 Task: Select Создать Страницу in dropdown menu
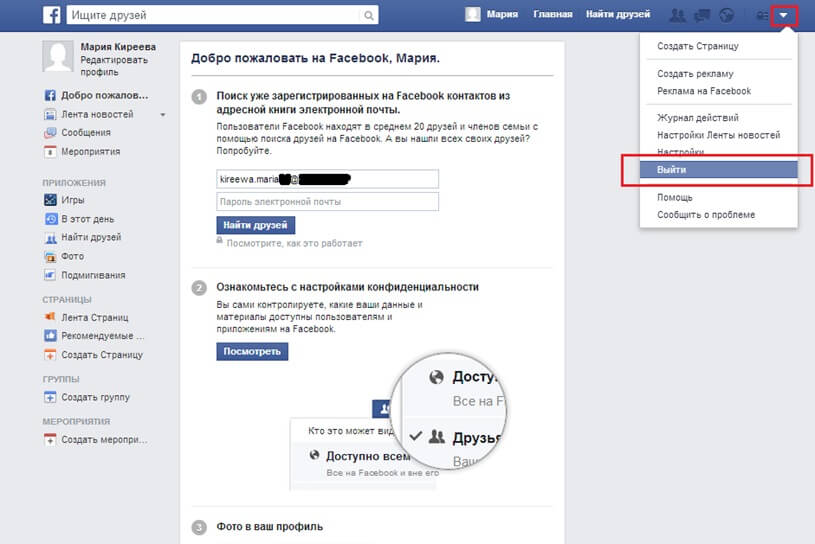click(698, 46)
